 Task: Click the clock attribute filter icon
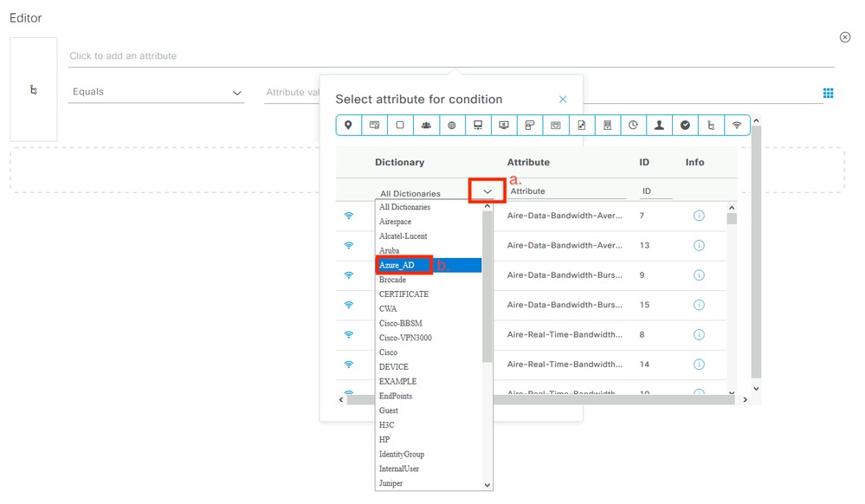coord(633,125)
